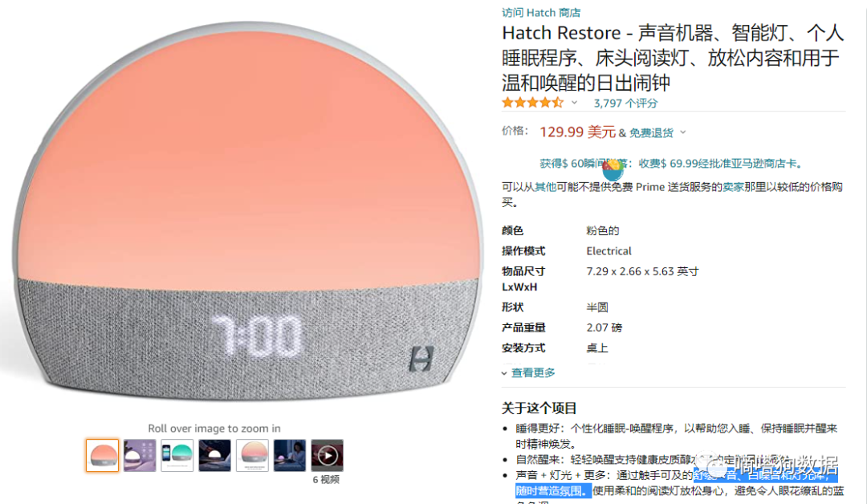Screen dimensions: 867x504
Task: Select the fifth white-background lamp thumbnail
Action: pos(252,455)
